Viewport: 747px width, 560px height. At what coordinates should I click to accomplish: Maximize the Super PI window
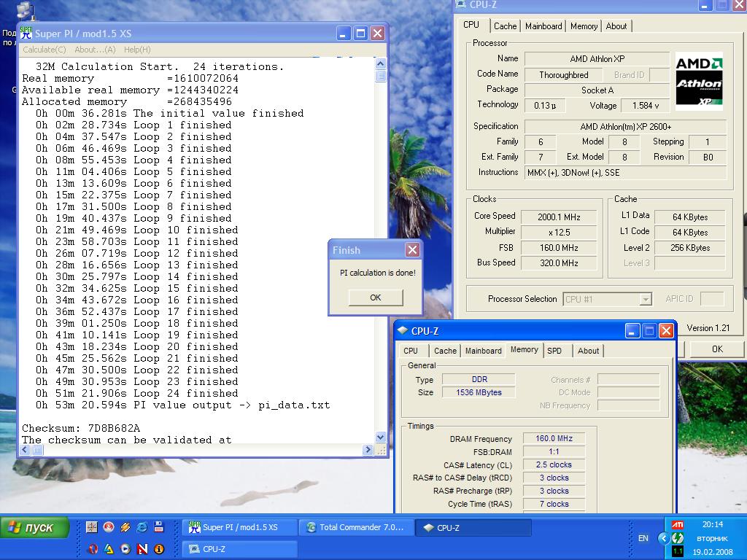click(360, 34)
